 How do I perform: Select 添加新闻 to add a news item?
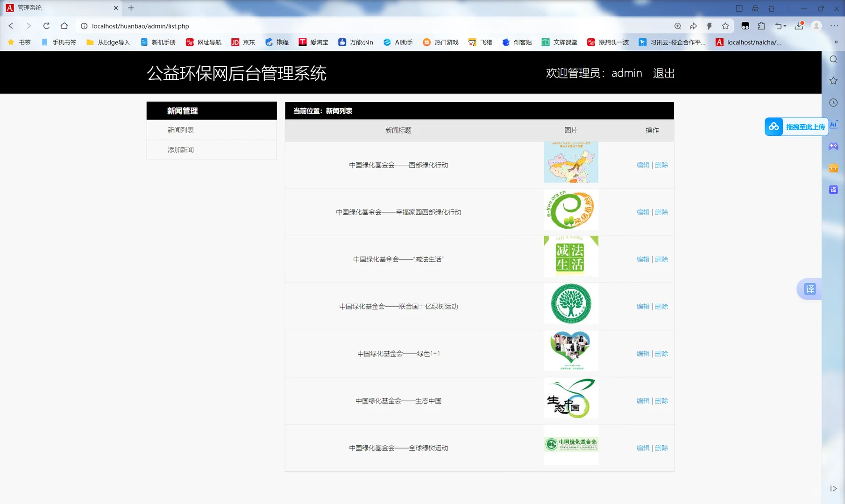tap(181, 149)
